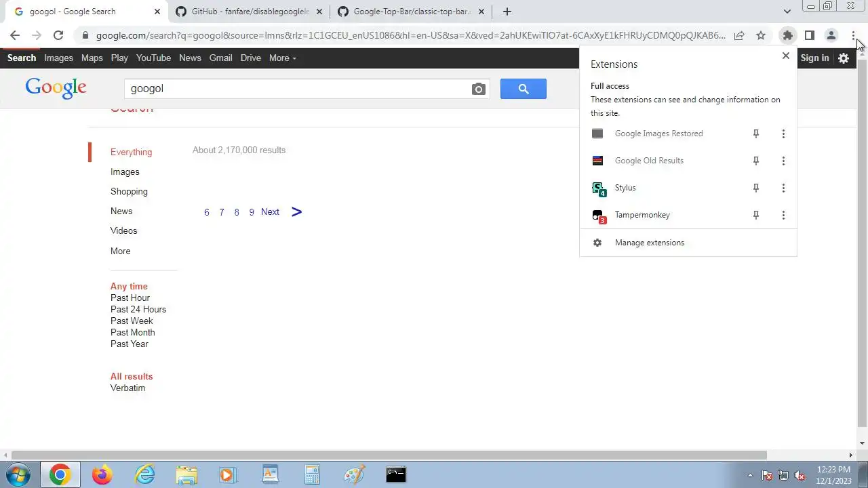Open the Paint app from taskbar
868x488 pixels.
(x=354, y=474)
